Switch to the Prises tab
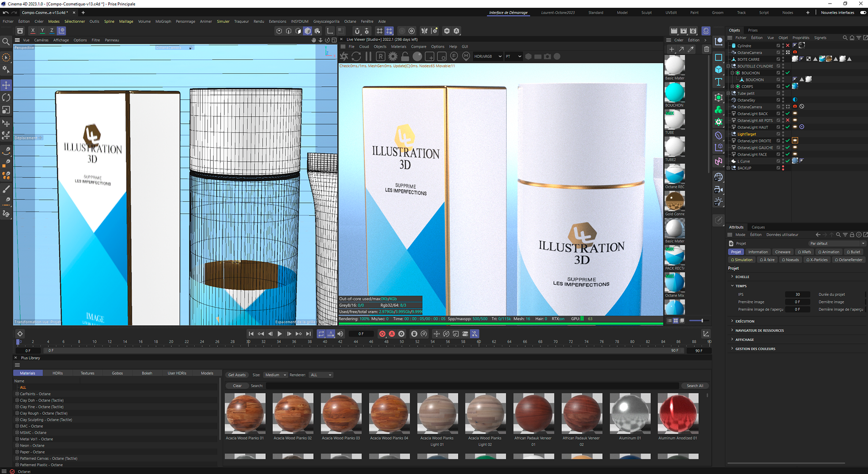The width and height of the screenshot is (868, 474). (753, 30)
